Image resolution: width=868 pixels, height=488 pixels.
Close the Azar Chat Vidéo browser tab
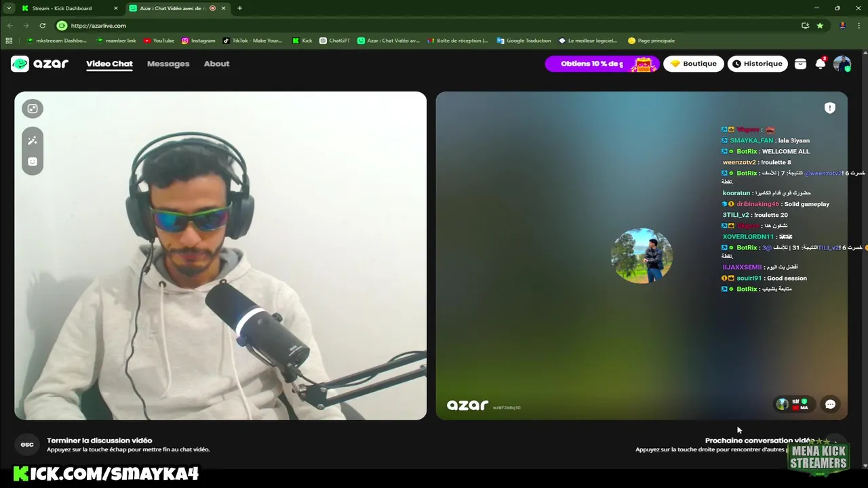tap(223, 8)
